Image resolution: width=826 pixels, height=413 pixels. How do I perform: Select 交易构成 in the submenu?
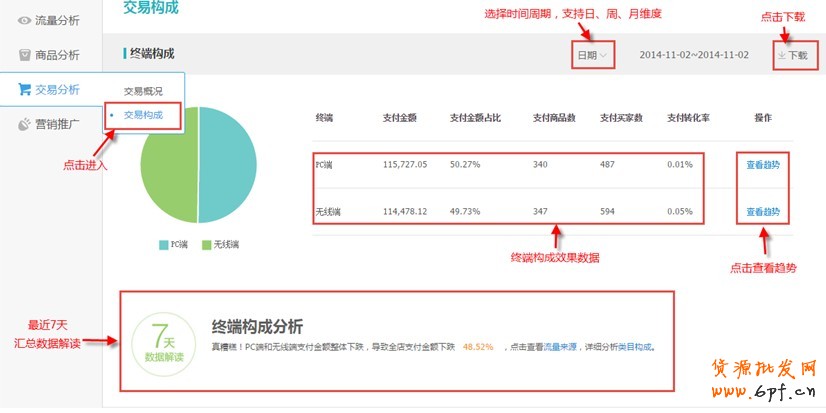pos(143,115)
